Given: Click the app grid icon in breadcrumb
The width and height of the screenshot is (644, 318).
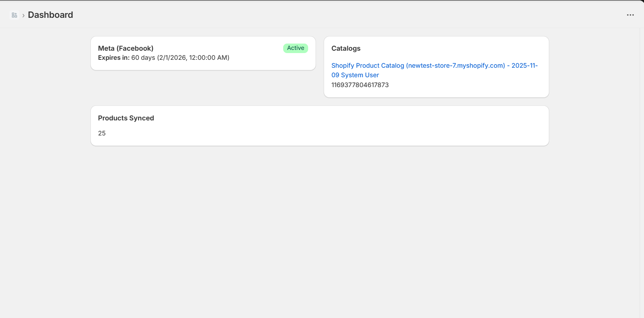Looking at the screenshot, I should (x=14, y=15).
